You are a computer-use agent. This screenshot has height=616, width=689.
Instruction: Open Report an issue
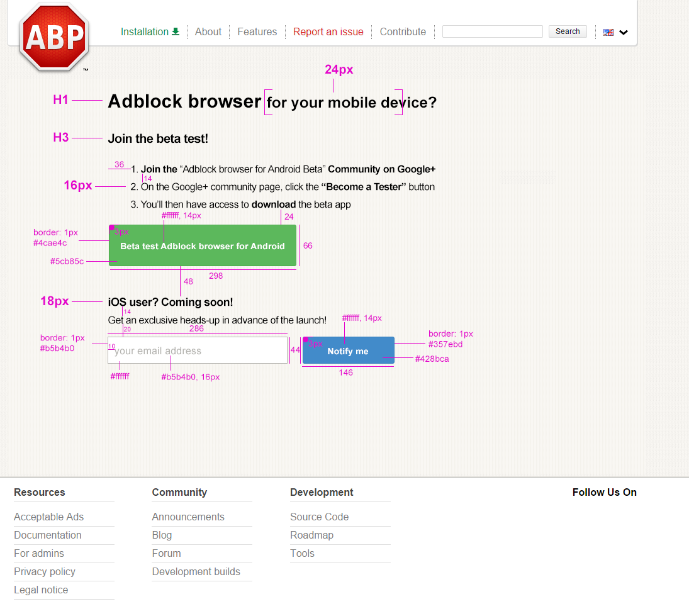click(x=328, y=31)
